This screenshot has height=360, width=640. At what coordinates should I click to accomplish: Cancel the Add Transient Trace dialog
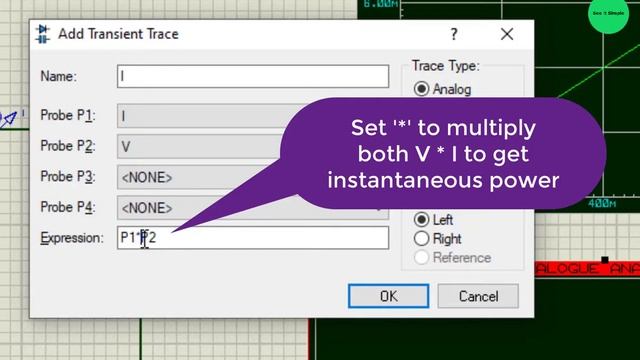pyautogui.click(x=478, y=296)
